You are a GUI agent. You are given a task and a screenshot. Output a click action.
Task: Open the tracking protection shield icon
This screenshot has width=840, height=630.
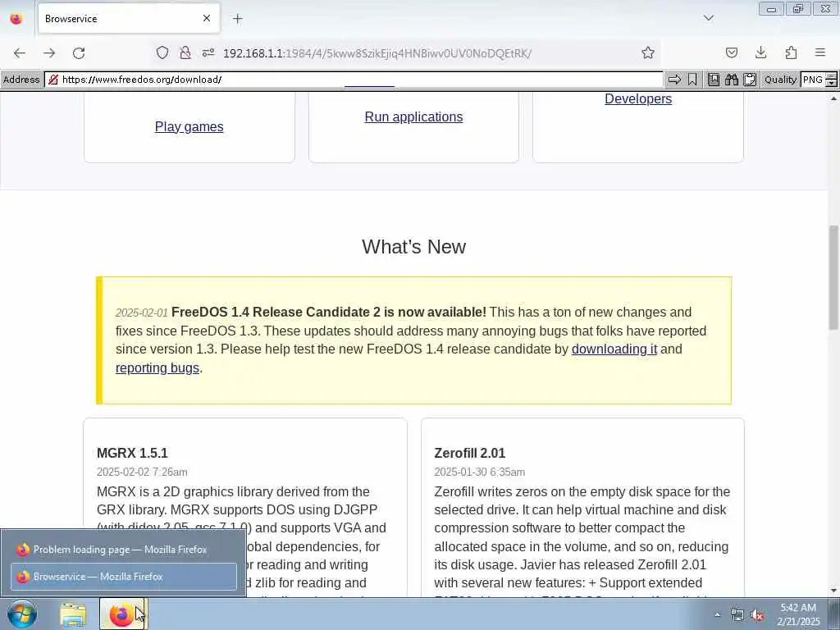click(x=162, y=52)
